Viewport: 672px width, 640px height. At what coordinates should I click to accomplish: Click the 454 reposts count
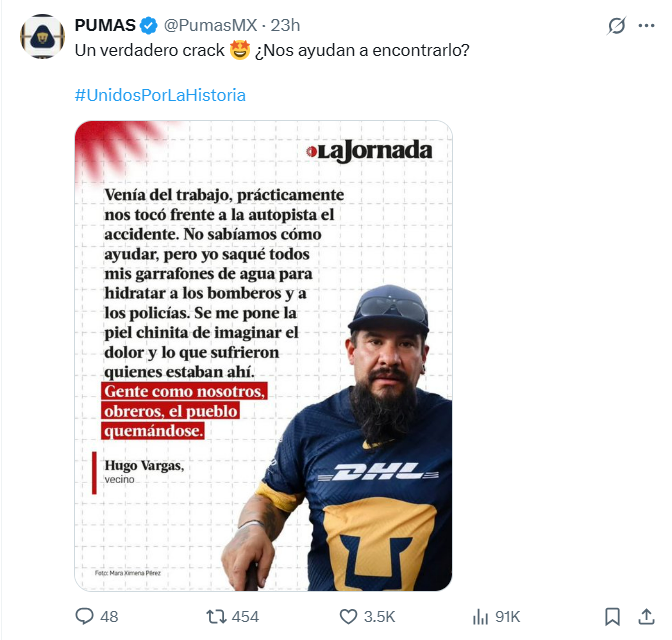245,617
